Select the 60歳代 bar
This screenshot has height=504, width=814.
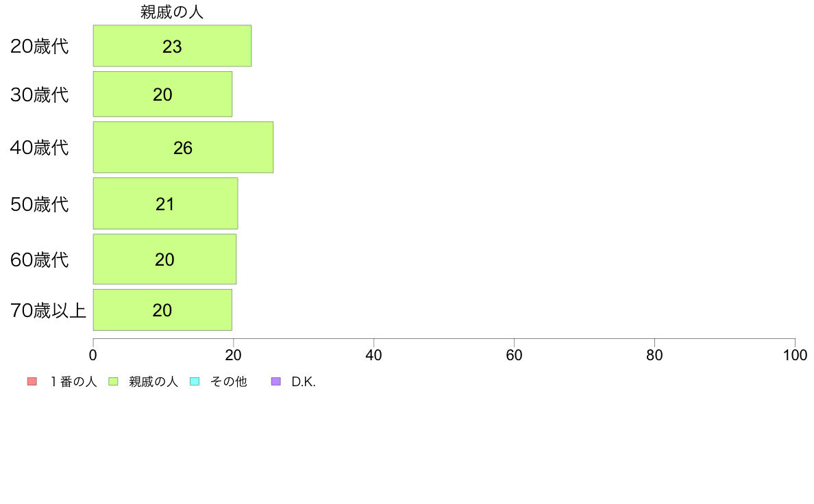click(x=164, y=259)
